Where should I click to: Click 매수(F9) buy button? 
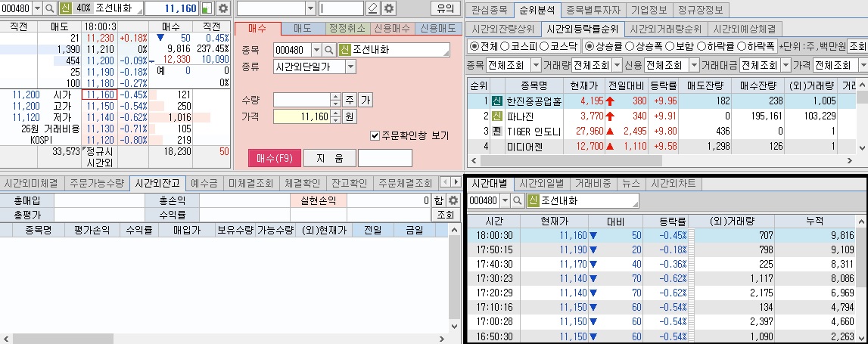pos(274,158)
